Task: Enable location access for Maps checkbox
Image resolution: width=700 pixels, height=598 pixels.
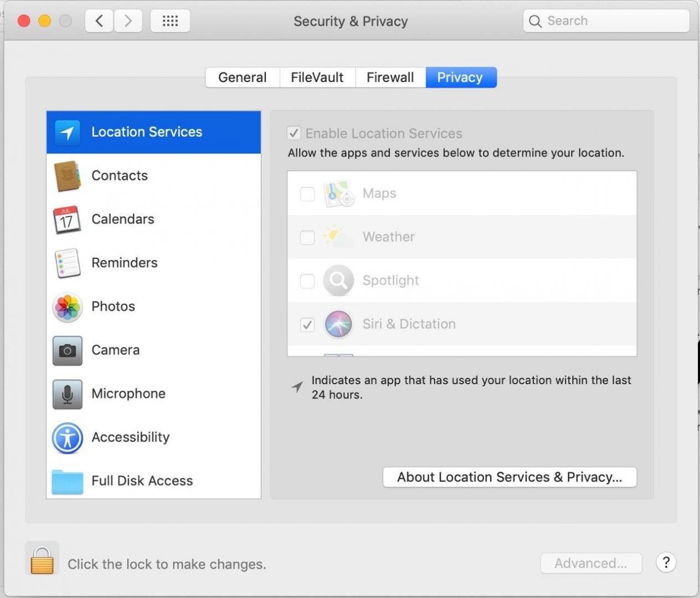Action: point(307,194)
